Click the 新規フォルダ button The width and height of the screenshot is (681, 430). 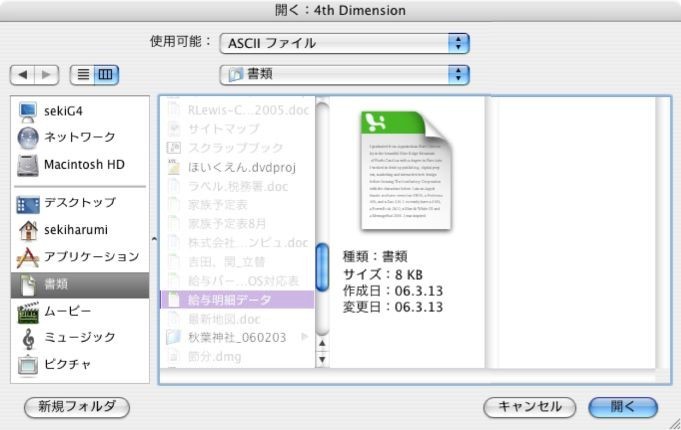coord(77,407)
